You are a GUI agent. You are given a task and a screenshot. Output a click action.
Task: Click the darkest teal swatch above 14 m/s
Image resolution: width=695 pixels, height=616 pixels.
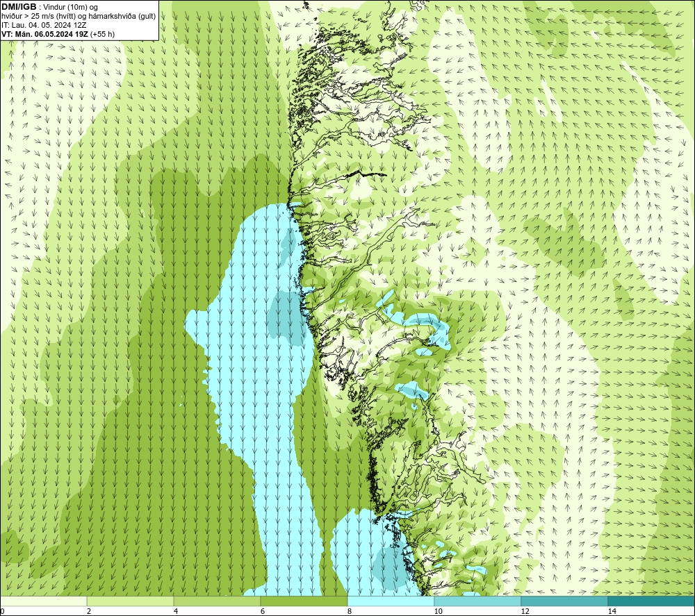652,601
